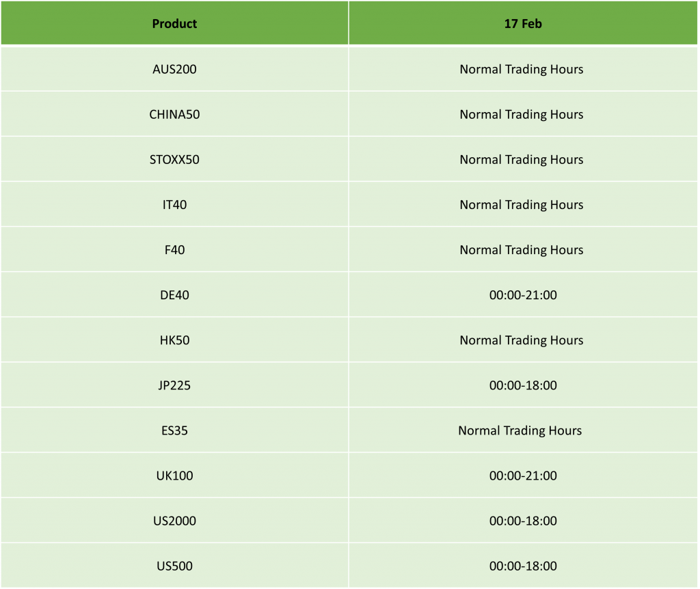Select the ES35 product cell
Image resolution: width=700 pixels, height=589 pixels.
click(174, 430)
